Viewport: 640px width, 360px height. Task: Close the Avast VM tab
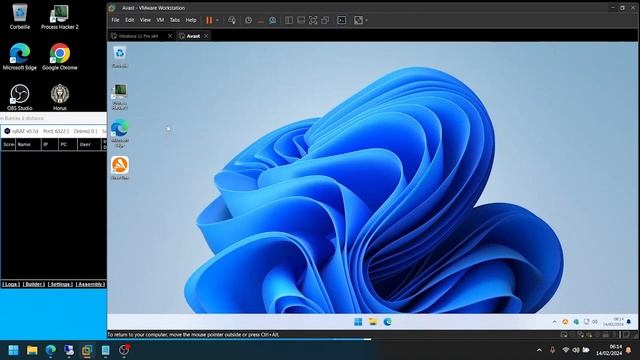click(206, 36)
